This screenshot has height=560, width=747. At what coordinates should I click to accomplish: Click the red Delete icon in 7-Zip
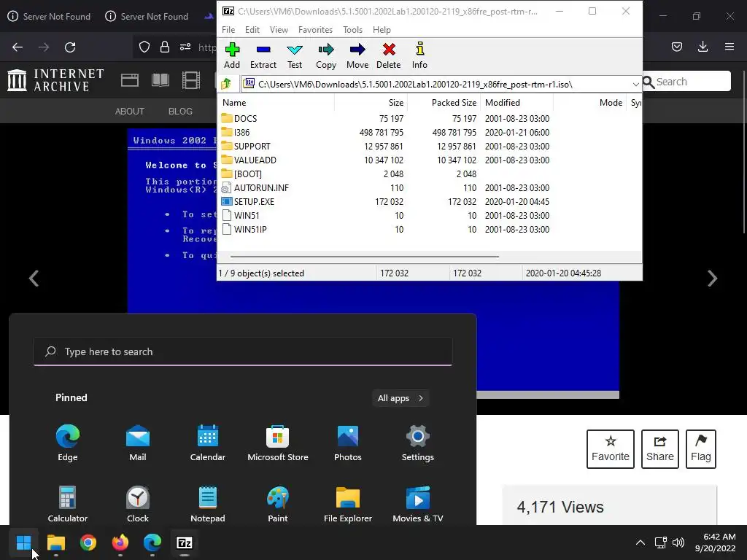tap(389, 55)
